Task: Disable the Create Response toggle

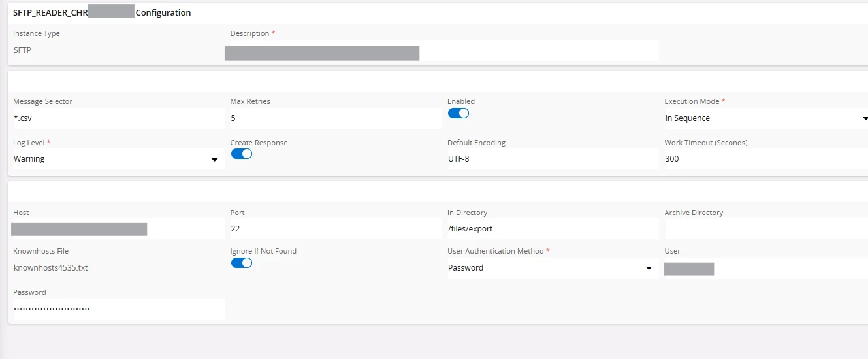Action: pos(242,154)
